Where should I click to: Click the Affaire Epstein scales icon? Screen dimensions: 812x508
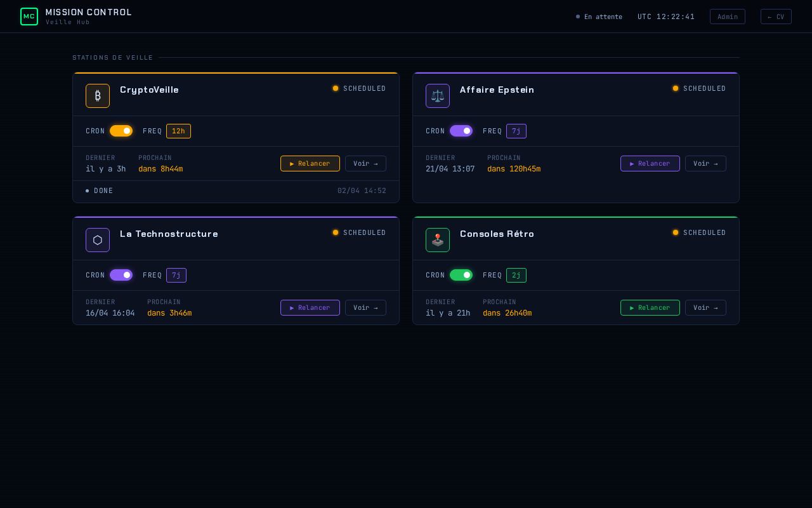tap(438, 96)
